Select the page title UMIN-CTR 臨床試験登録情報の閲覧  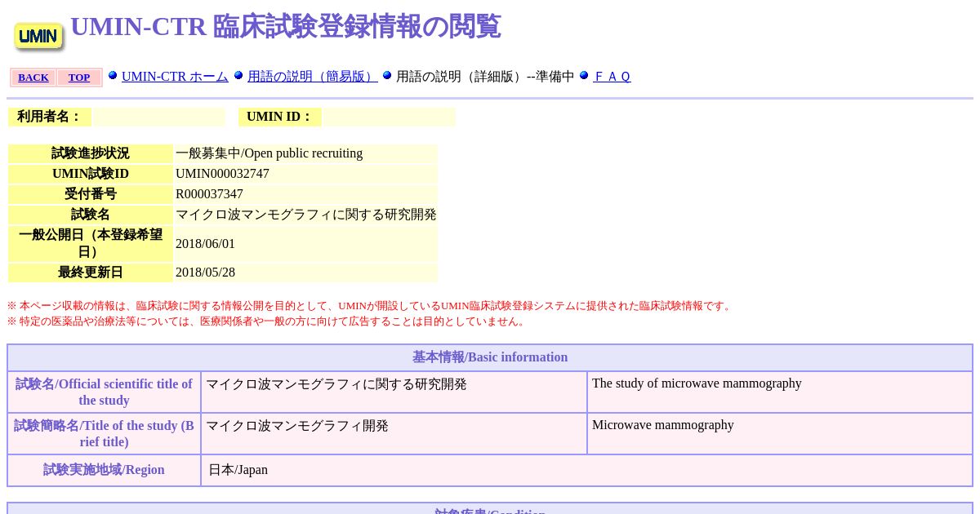click(x=285, y=26)
